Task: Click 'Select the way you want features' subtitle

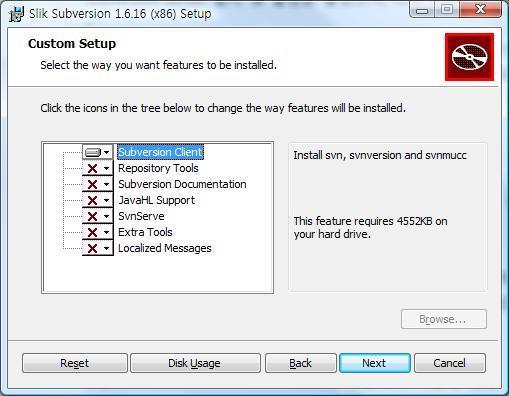Action: pyautogui.click(x=159, y=65)
